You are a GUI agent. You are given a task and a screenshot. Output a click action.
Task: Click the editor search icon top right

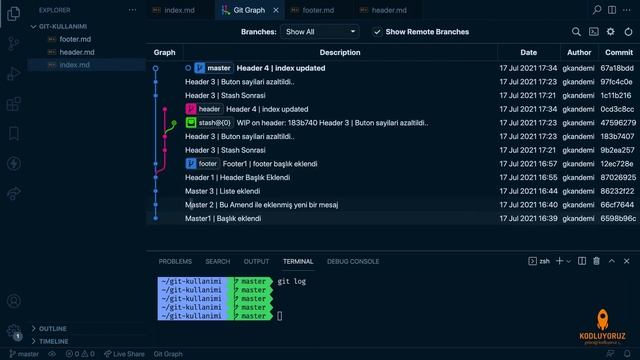(x=597, y=10)
